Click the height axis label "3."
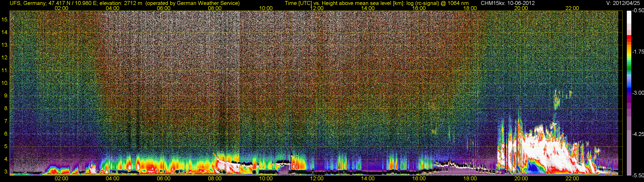This screenshot has width=644, height=182. (6, 172)
